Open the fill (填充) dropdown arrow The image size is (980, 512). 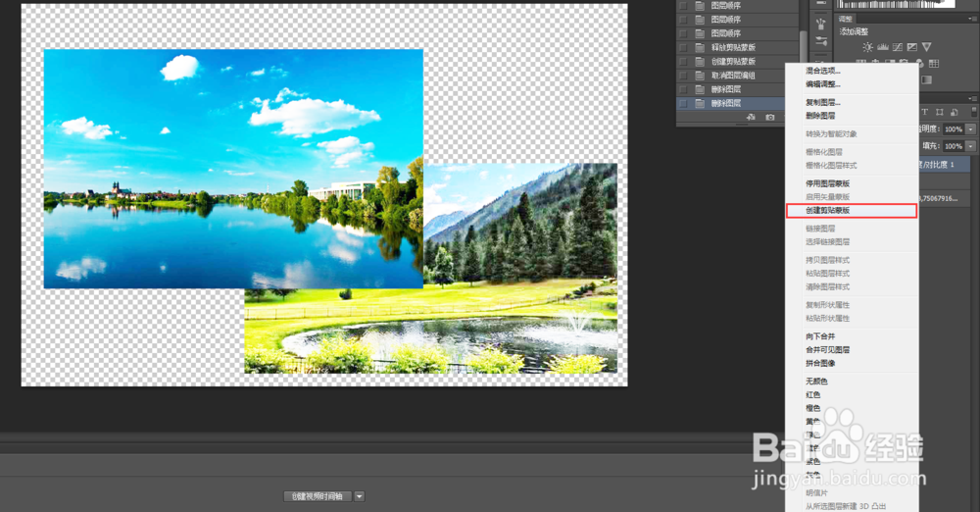pos(970,146)
